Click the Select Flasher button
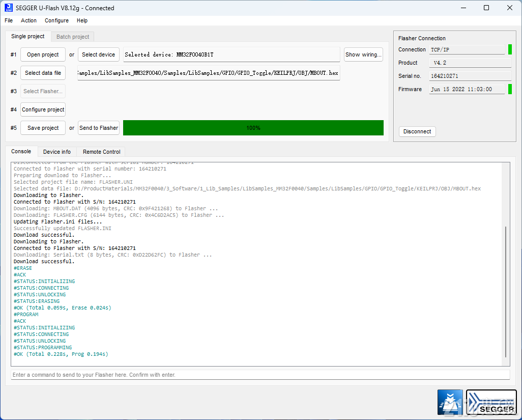The height and width of the screenshot is (420, 522). tap(43, 91)
